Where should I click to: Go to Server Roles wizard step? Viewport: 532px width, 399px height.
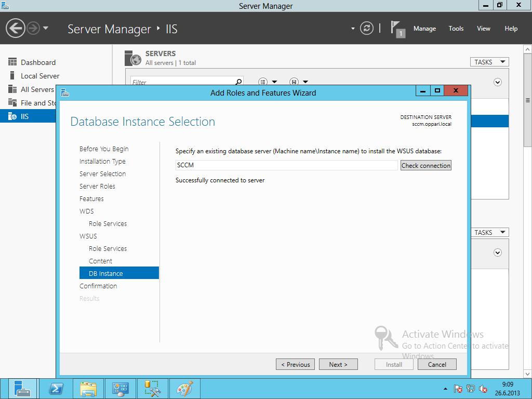[97, 187]
